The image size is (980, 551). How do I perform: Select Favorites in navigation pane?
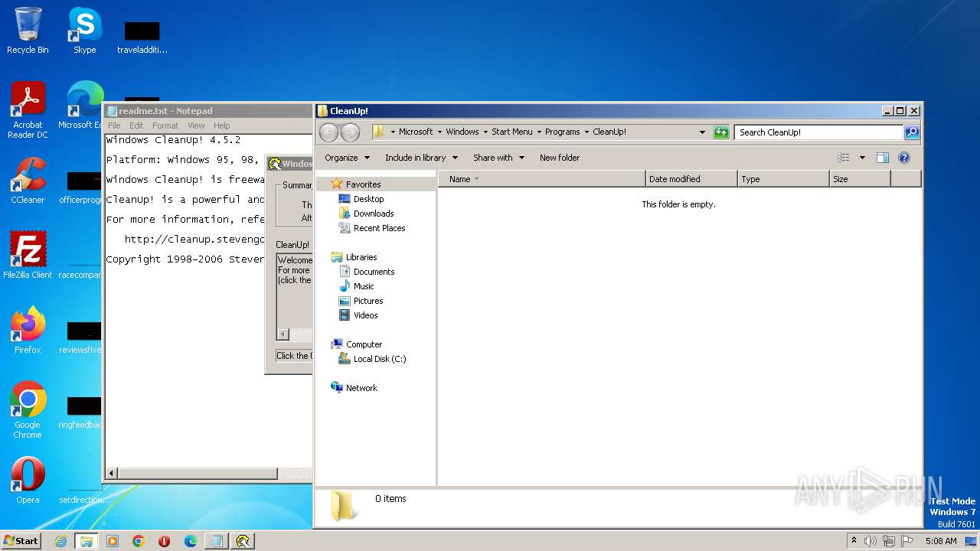click(363, 184)
